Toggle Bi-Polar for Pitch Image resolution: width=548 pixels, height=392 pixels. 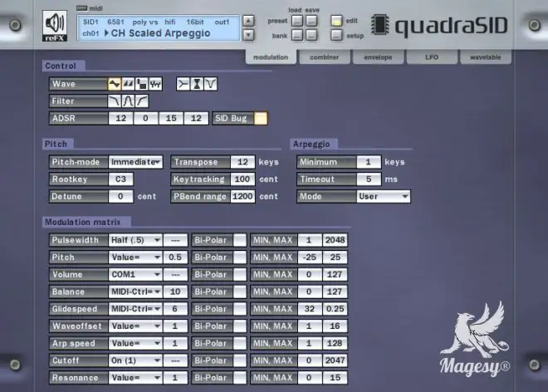tap(240, 257)
